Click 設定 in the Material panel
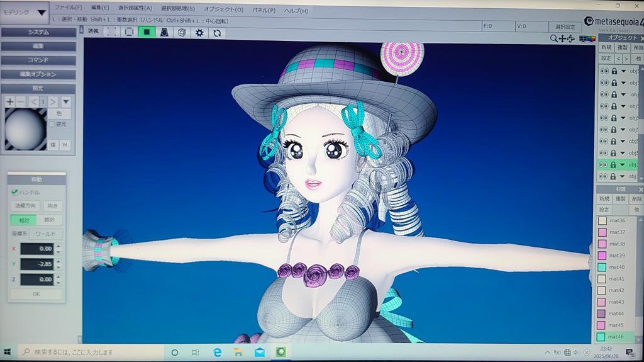The height and width of the screenshot is (362, 644). [604, 210]
